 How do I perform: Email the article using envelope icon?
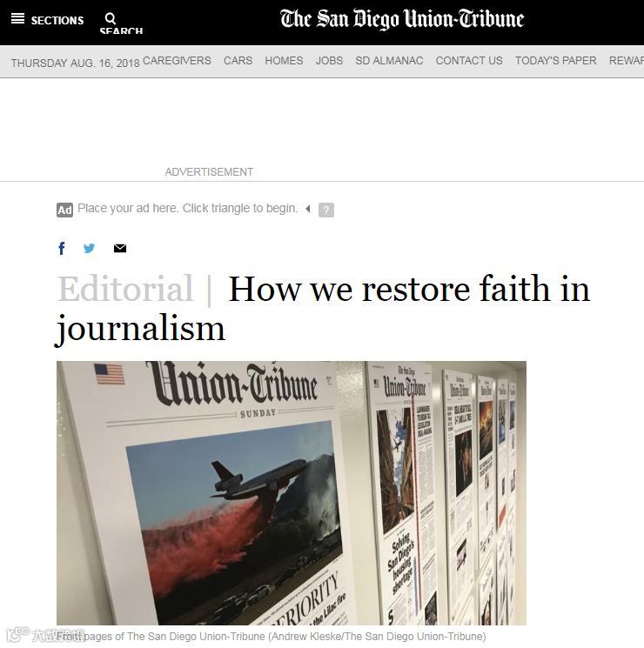(x=120, y=249)
